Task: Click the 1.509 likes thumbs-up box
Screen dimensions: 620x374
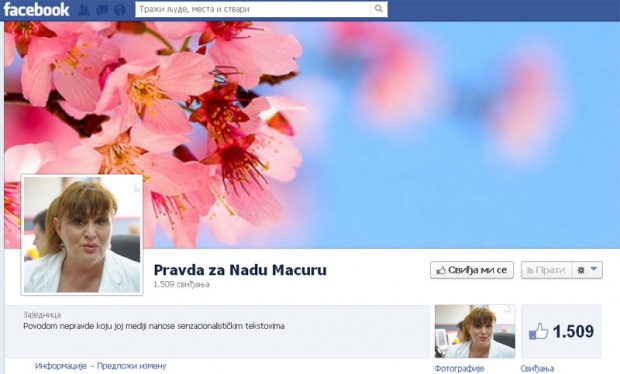Action: tap(561, 331)
